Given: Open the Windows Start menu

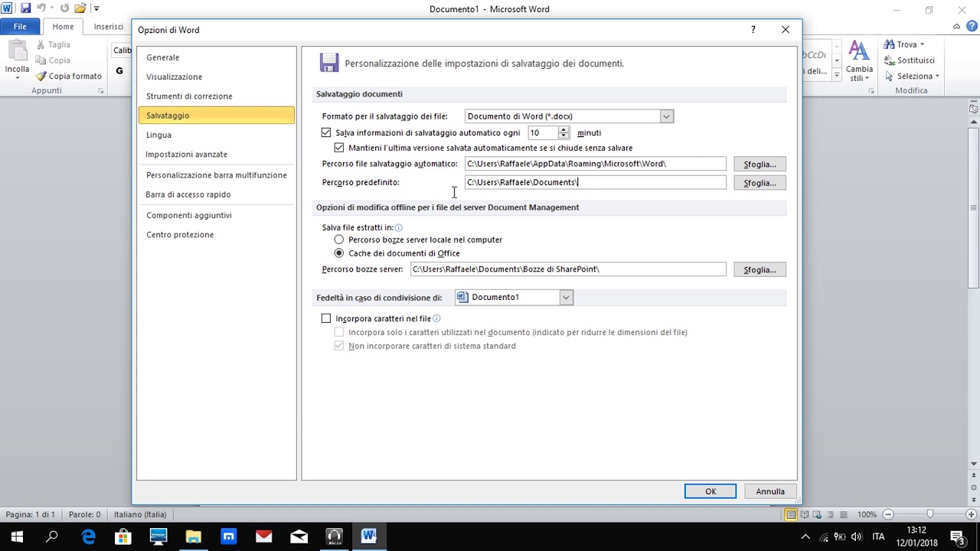Looking at the screenshot, I should pyautogui.click(x=17, y=536).
